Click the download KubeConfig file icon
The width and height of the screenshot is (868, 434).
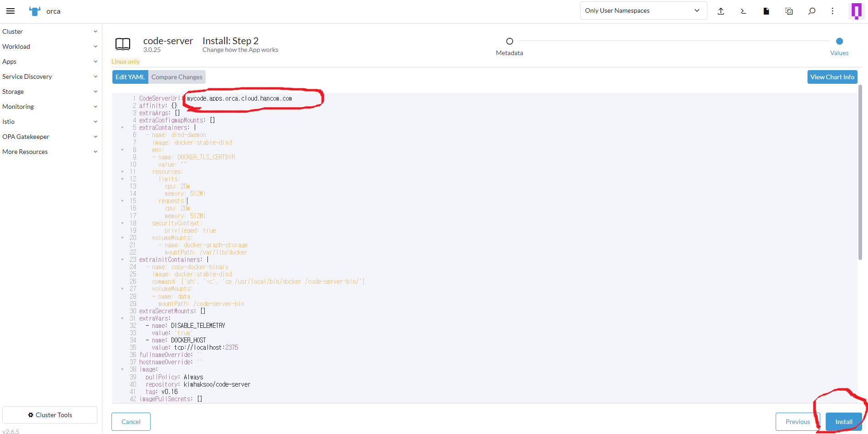point(766,11)
